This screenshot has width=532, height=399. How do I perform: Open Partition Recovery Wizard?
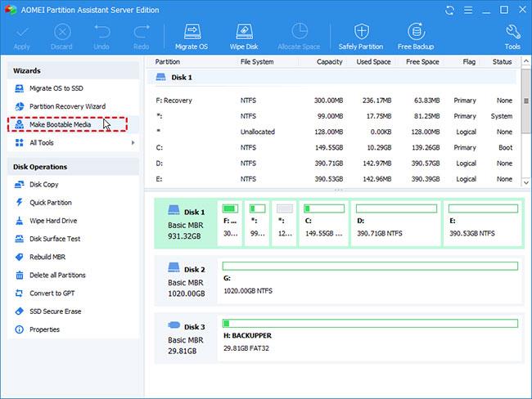(x=73, y=106)
